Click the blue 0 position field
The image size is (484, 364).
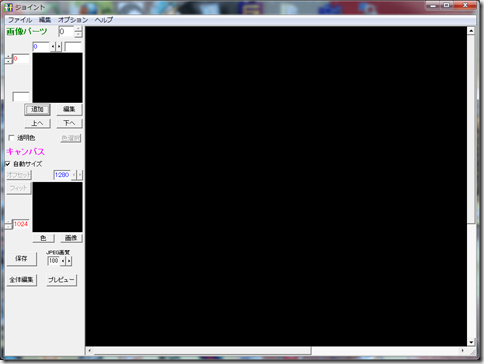click(41, 47)
